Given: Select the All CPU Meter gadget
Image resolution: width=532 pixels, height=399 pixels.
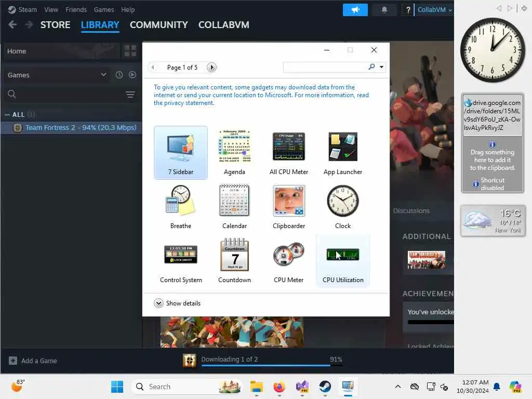Looking at the screenshot, I should tap(289, 152).
